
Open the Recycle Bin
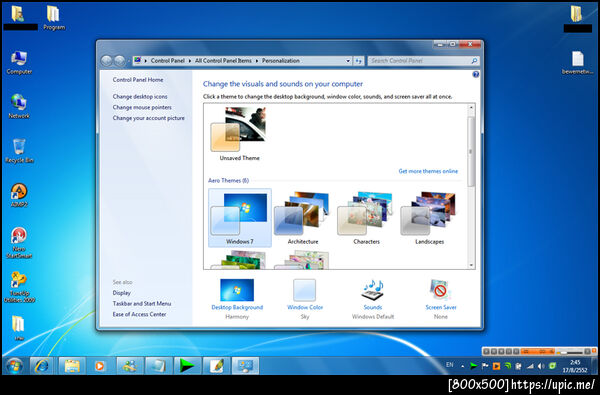[x=19, y=150]
